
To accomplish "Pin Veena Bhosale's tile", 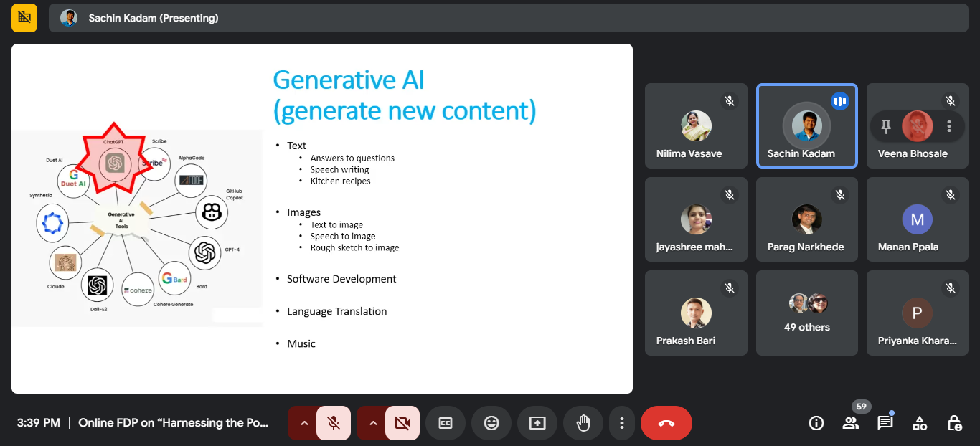I will click(x=886, y=126).
